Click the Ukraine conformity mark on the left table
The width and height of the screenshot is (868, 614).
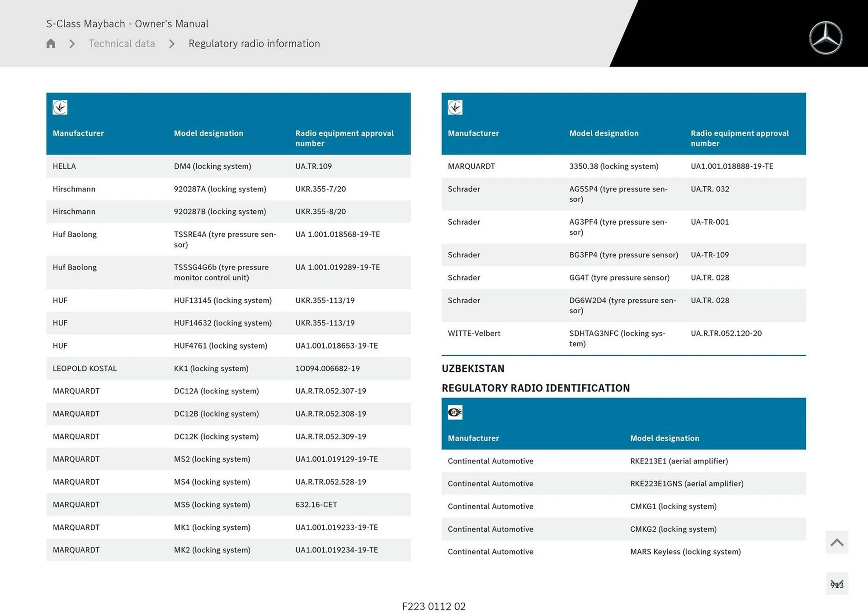(x=59, y=107)
